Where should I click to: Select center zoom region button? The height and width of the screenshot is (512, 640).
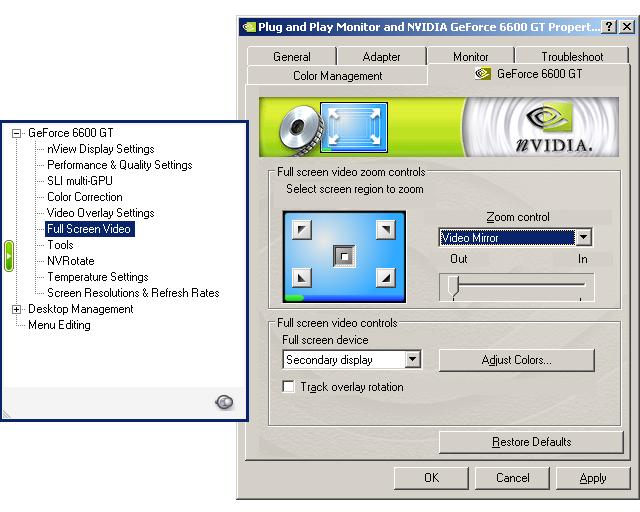343,256
